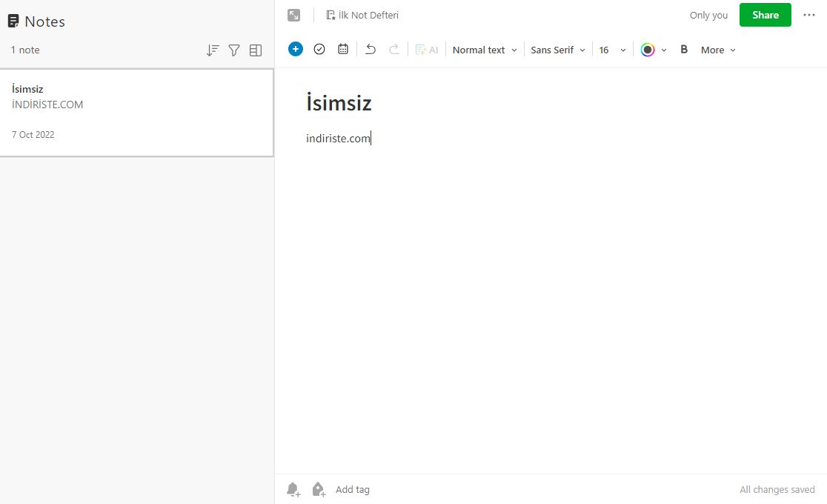Screen dimensions: 827x504
Task: Toggle bold formatting
Action: pos(684,49)
